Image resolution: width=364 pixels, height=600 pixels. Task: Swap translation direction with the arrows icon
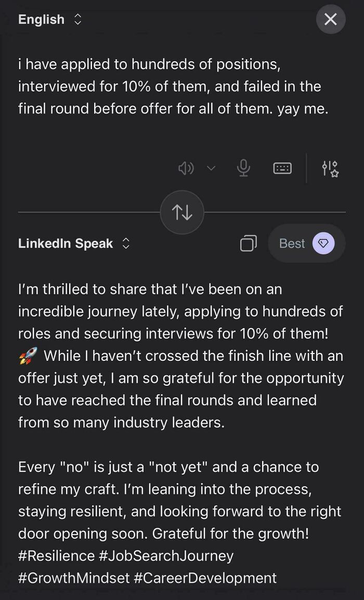[181, 211]
